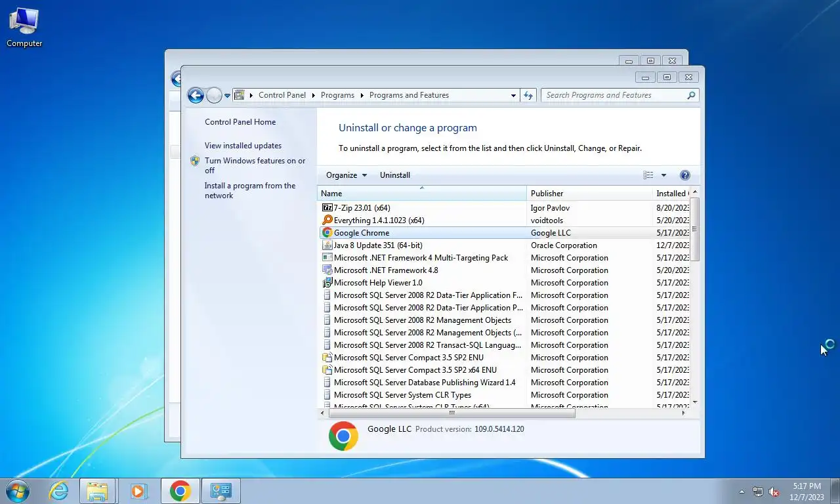Viewport: 840px width, 504px height.
Task: Click Igor Pavlov publisher cell
Action: pos(550,208)
